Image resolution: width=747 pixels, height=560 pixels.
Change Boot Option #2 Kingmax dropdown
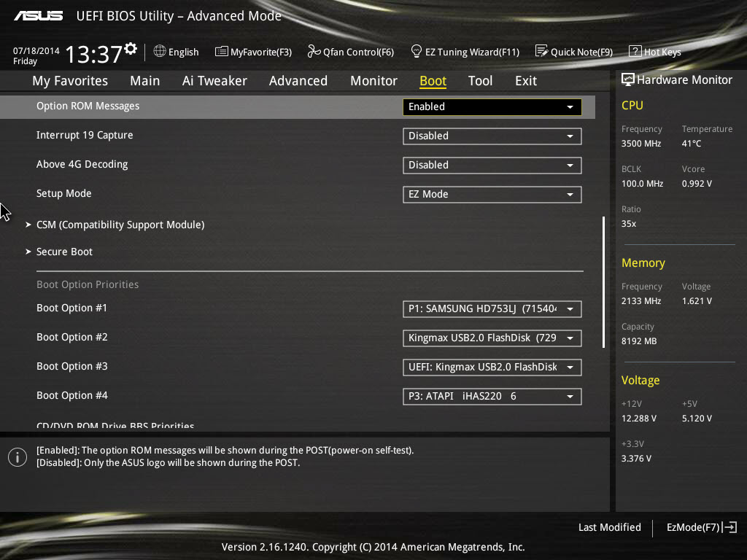click(x=492, y=338)
